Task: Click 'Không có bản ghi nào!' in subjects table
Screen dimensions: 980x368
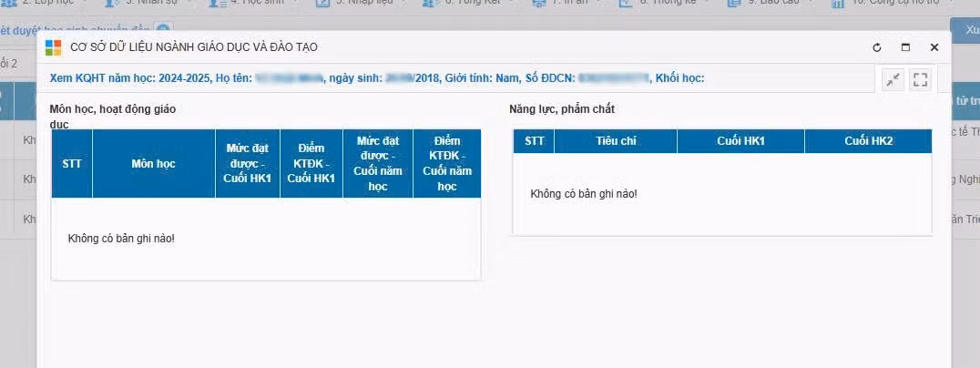Action: [121, 239]
